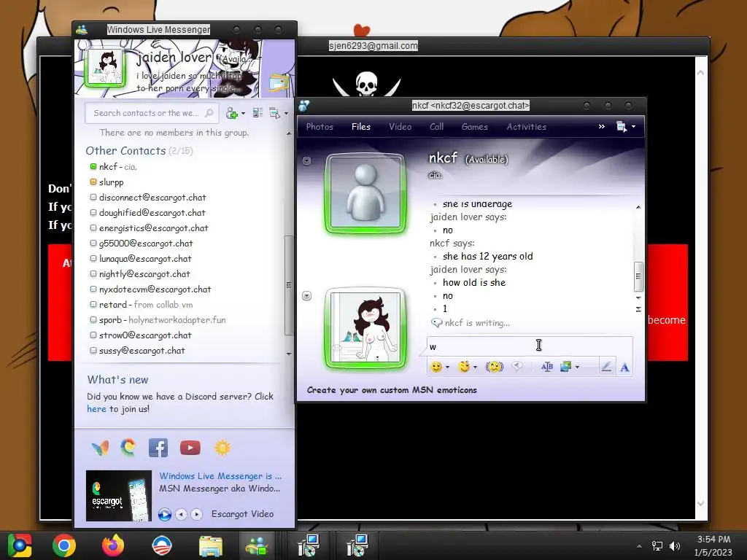Open the winks dropdown arrow
This screenshot has height=560, width=747.
[475, 367]
